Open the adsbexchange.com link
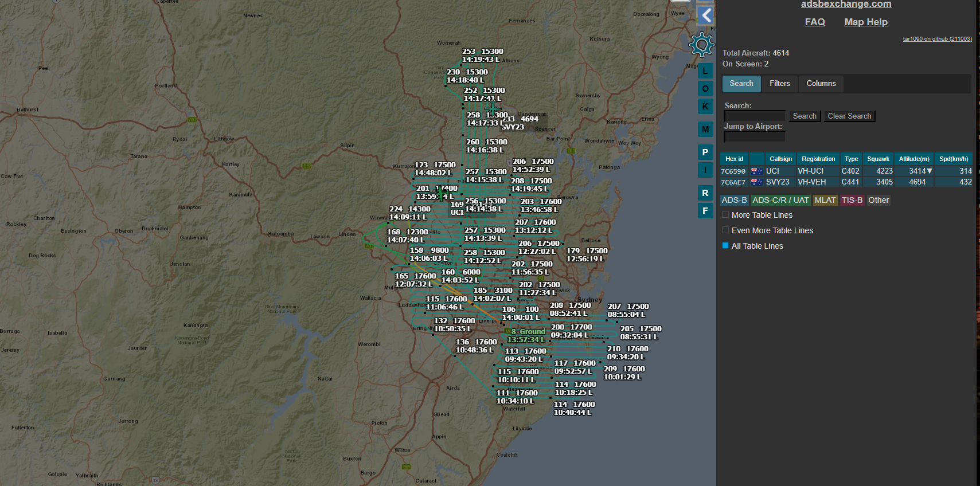The image size is (980, 486). [x=846, y=4]
